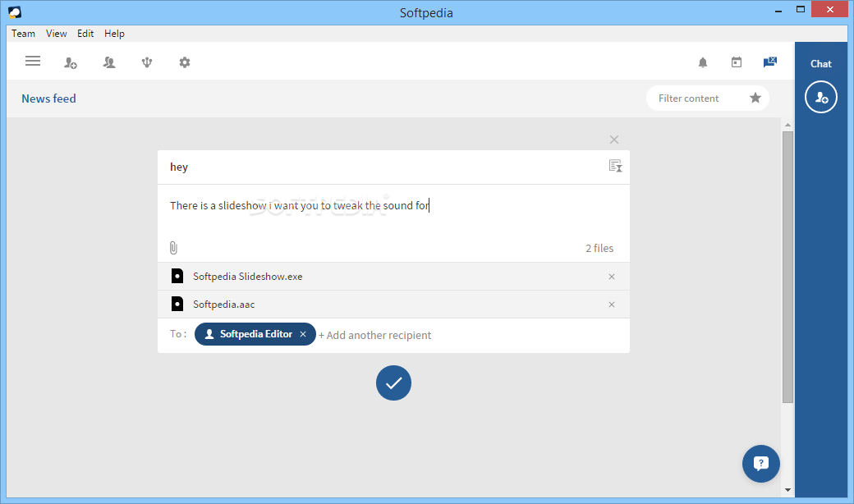854x504 pixels.
Task: Remove the Softpedia Editor recipient
Action: tap(303, 334)
